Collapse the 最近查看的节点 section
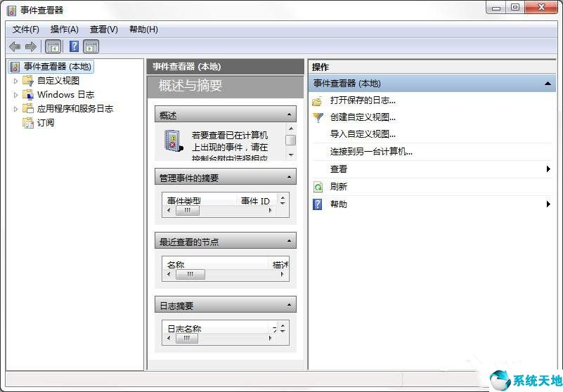Viewport: 563px width, 392px height. coord(289,241)
